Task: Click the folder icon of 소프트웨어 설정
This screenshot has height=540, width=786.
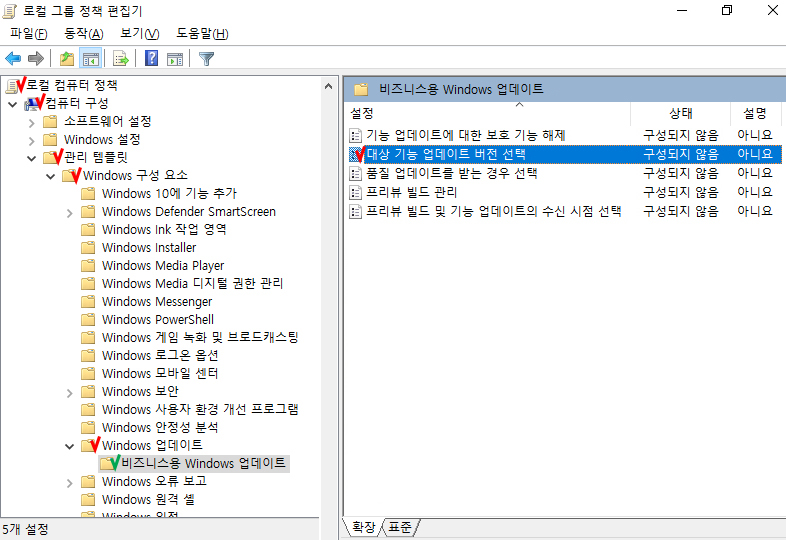Action: (50, 121)
